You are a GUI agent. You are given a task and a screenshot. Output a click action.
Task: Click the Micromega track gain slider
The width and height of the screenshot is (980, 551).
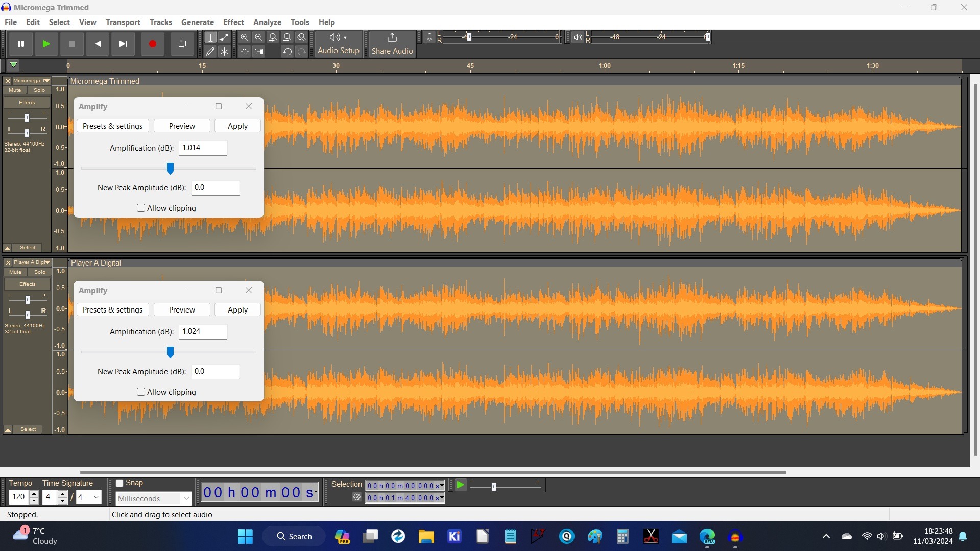click(x=27, y=118)
